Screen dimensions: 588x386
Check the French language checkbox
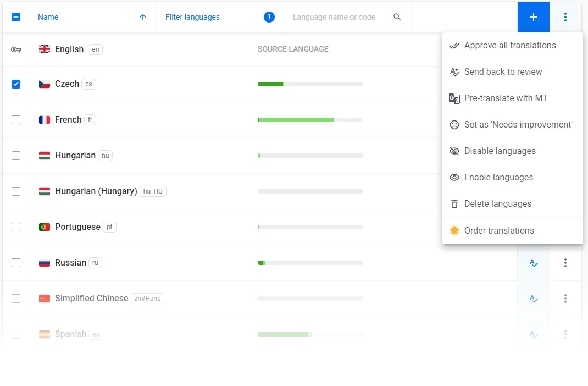pyautogui.click(x=16, y=120)
